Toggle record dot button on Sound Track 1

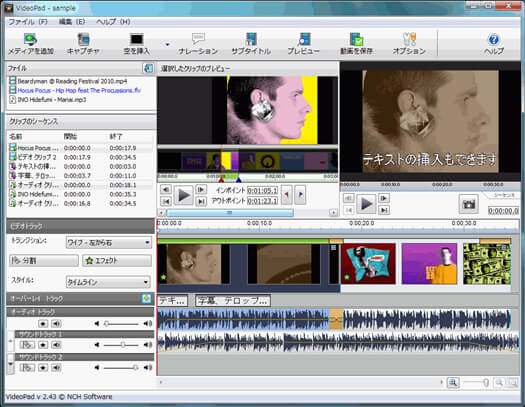pyautogui.click(x=43, y=344)
